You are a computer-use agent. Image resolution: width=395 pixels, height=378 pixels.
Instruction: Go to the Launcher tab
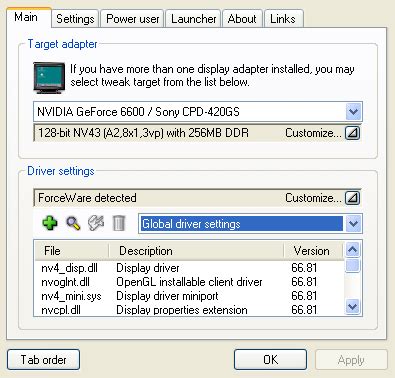193,19
